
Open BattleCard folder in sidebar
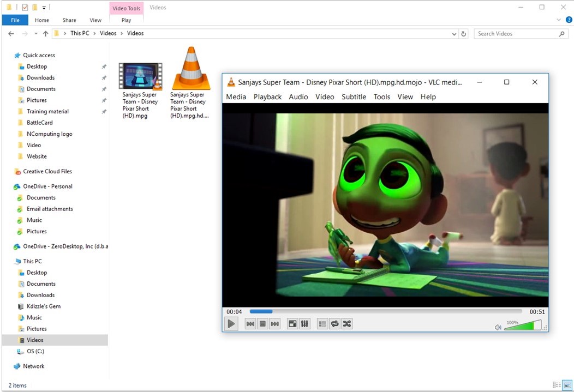[x=39, y=123]
